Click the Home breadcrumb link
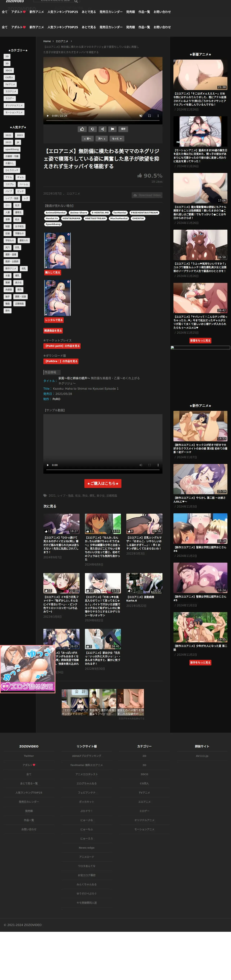 [x=47, y=41]
